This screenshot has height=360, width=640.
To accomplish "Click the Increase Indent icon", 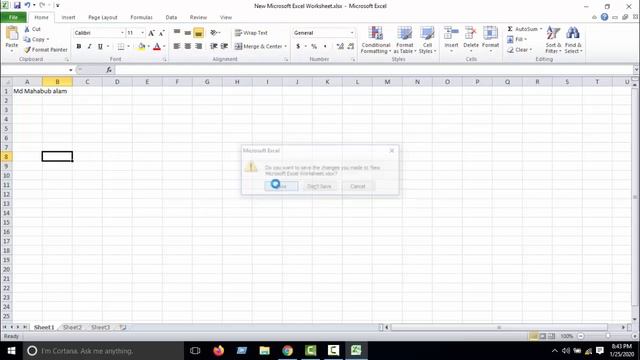I will [x=224, y=46].
